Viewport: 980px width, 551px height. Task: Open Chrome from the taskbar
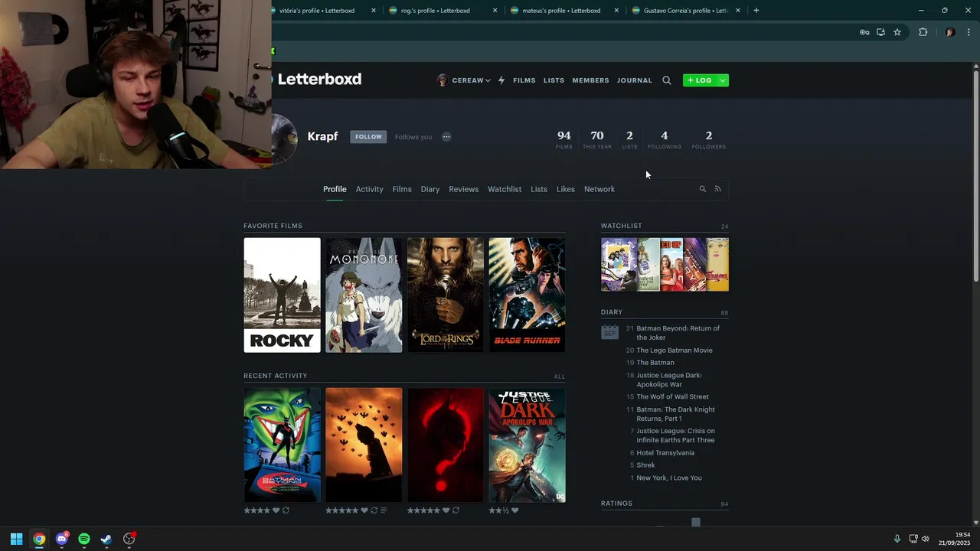[x=39, y=539]
